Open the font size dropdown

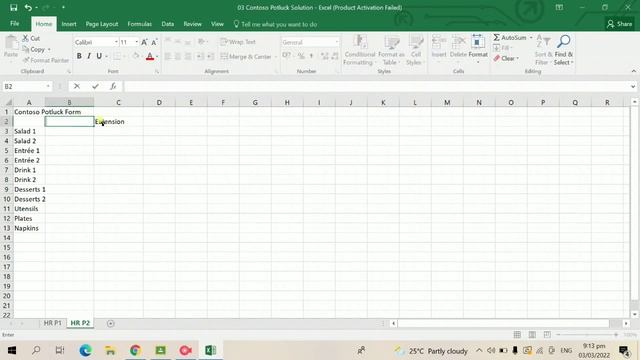[x=136, y=42]
